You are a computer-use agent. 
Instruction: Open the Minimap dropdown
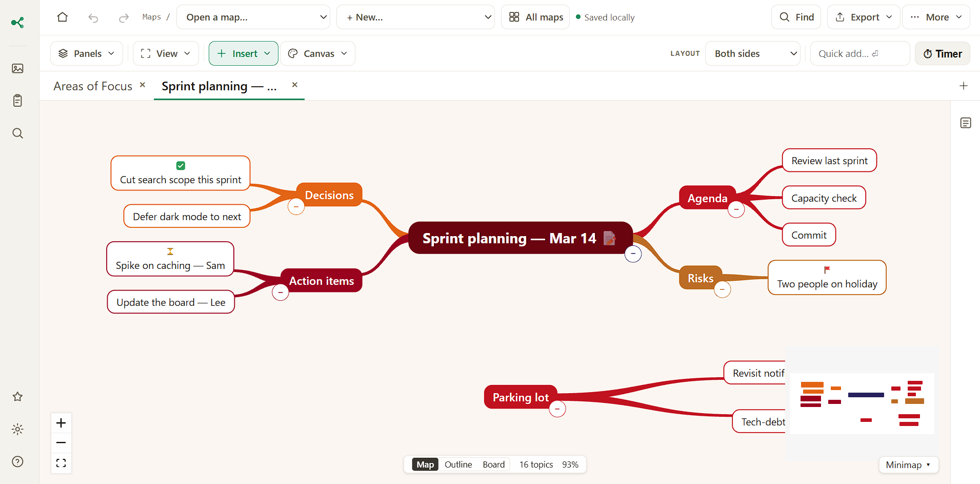tap(909, 464)
